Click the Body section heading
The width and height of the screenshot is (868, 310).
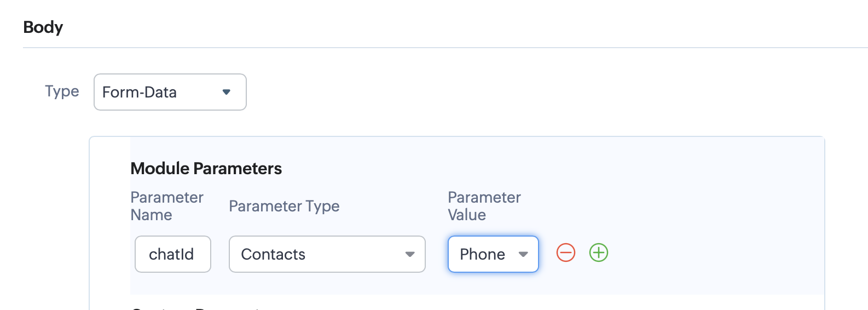43,27
